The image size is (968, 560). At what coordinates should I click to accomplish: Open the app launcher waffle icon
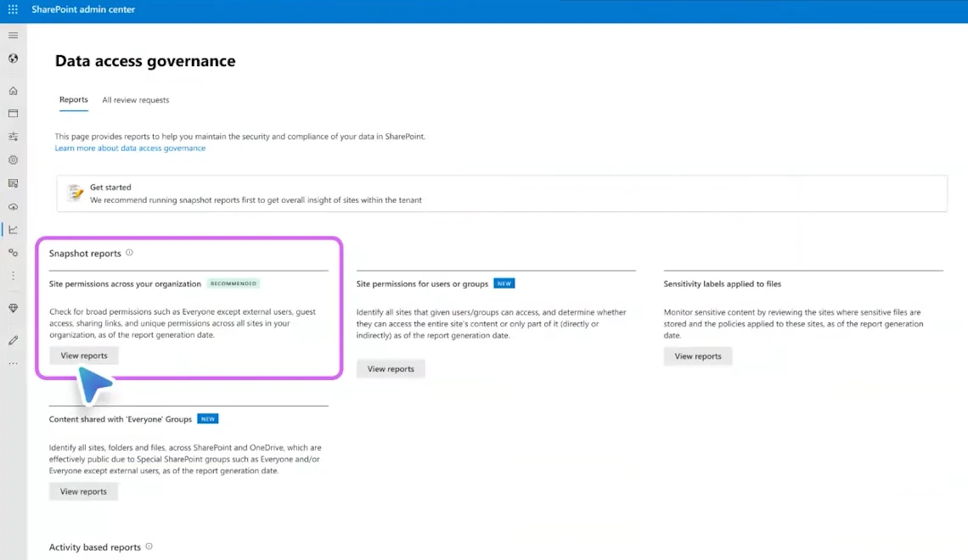coord(13,9)
